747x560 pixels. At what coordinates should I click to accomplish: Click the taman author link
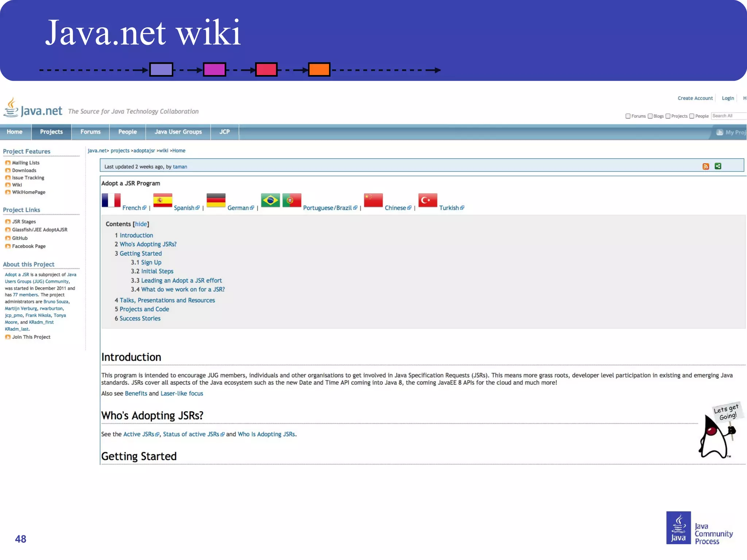coord(180,167)
